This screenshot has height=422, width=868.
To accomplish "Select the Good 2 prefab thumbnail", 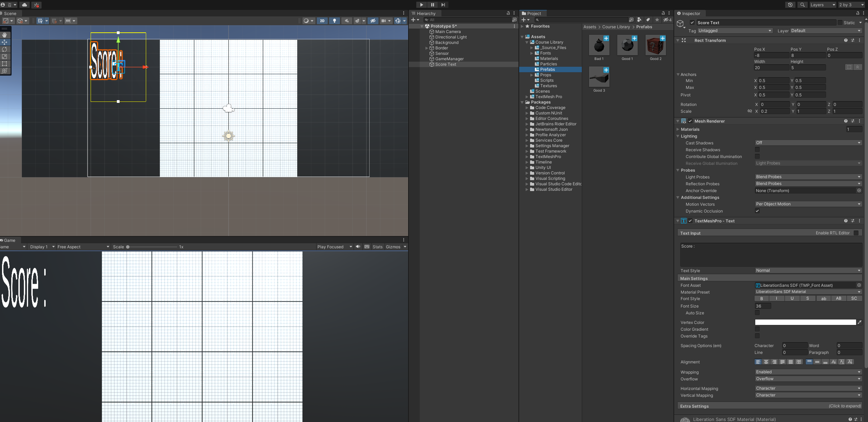I will coord(655,46).
